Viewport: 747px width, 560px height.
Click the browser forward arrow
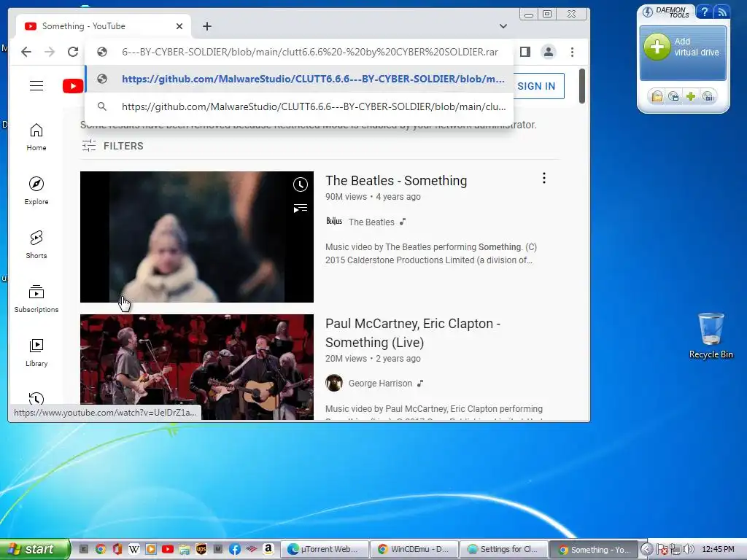[50, 52]
